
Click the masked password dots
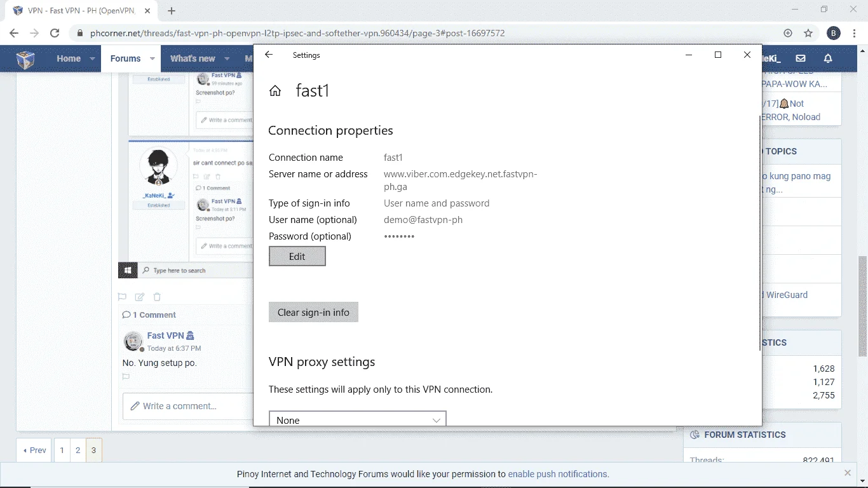point(399,236)
